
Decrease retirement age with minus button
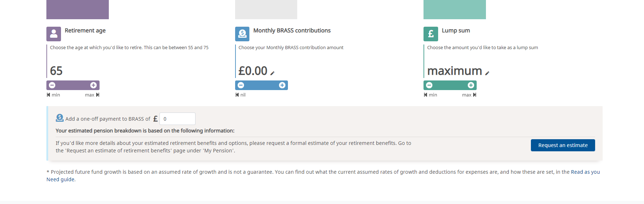tap(52, 85)
